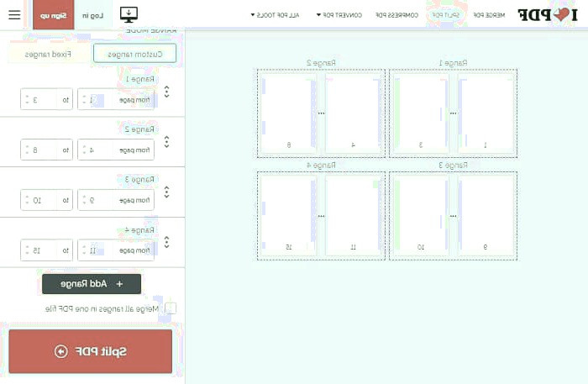Screen dimensions: 588x384
Task: Click the Range 1 reorder arrows
Action: click(166, 92)
